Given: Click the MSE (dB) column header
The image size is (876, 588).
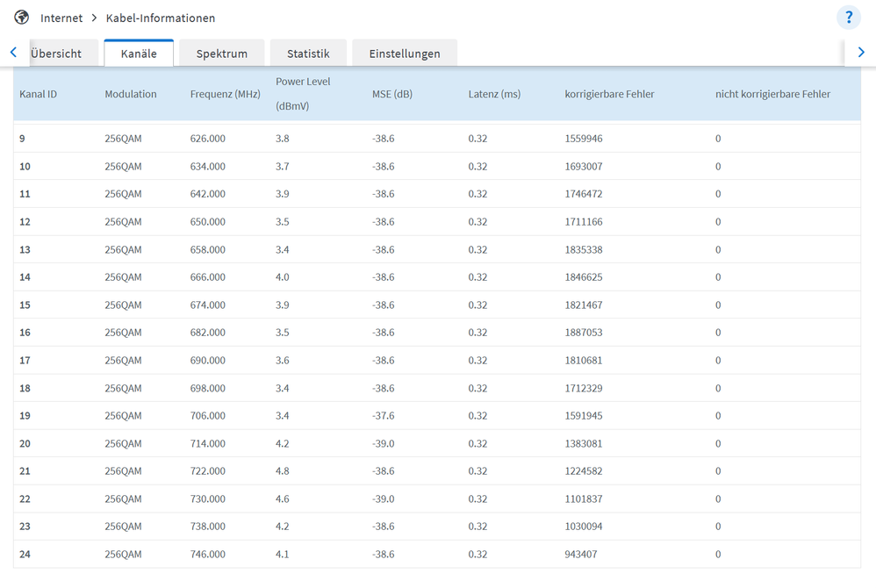Looking at the screenshot, I should tap(391, 94).
